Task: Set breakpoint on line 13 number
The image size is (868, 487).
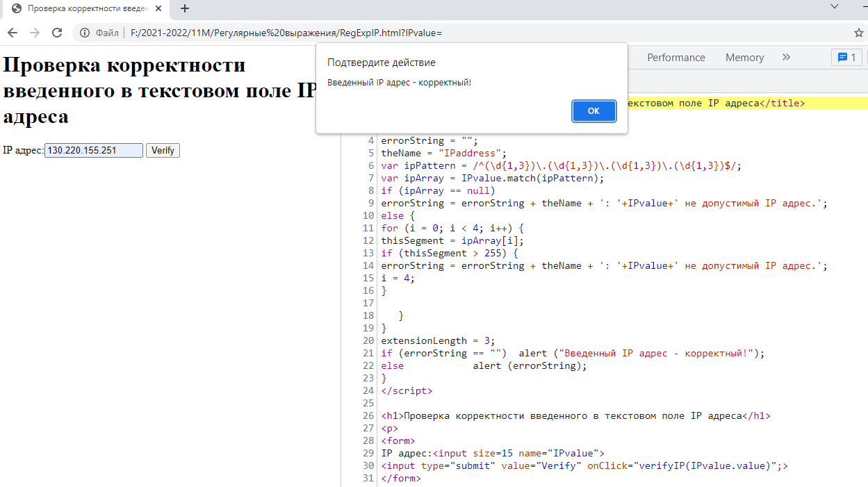Action: (x=368, y=253)
